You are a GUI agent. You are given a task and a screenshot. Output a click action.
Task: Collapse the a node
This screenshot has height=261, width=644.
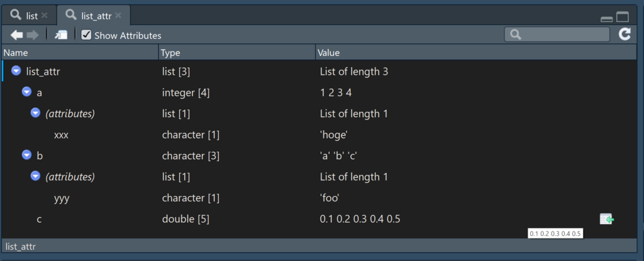point(26,92)
